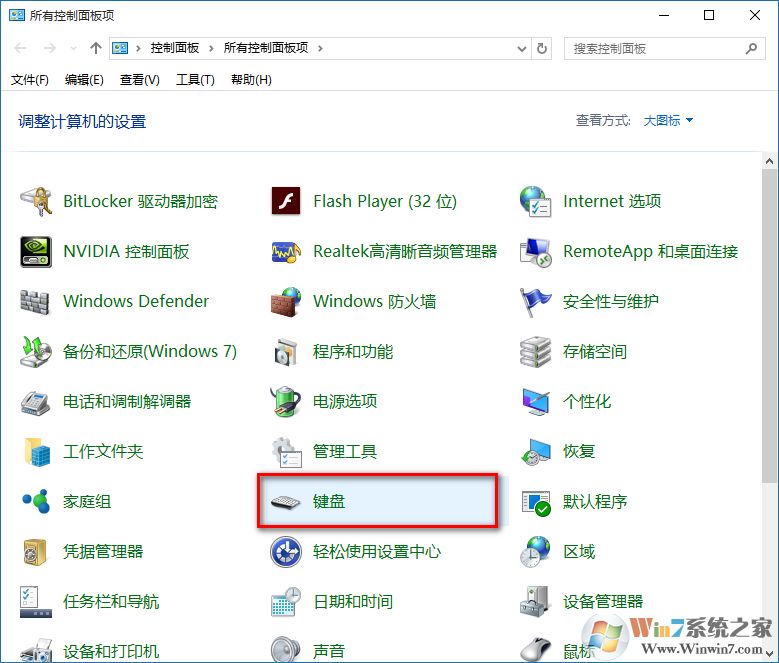The image size is (779, 663).
Task: Expand chevron before 控制面板 breadcrumb
Action: [138, 48]
